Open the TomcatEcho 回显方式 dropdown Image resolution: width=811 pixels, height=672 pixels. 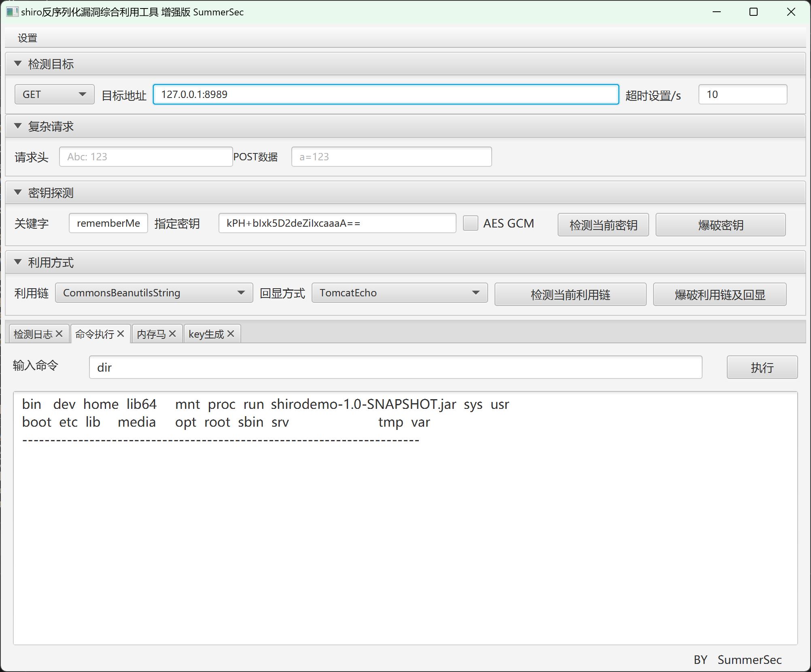point(399,293)
